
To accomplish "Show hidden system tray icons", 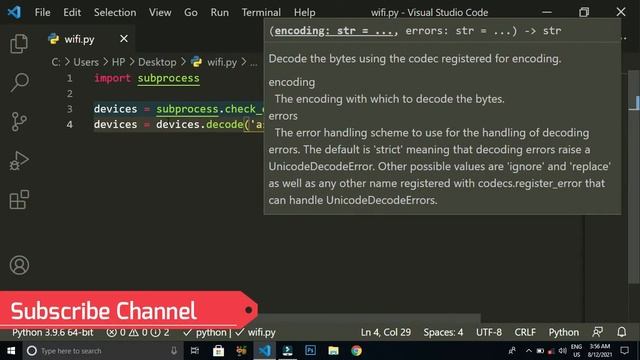I will 529,351.
